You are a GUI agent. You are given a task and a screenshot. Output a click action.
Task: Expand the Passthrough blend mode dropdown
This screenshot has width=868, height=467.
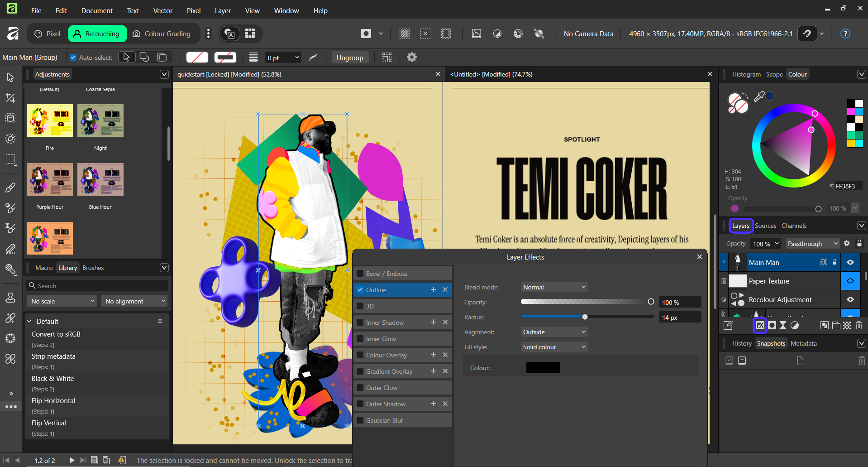tap(812, 244)
